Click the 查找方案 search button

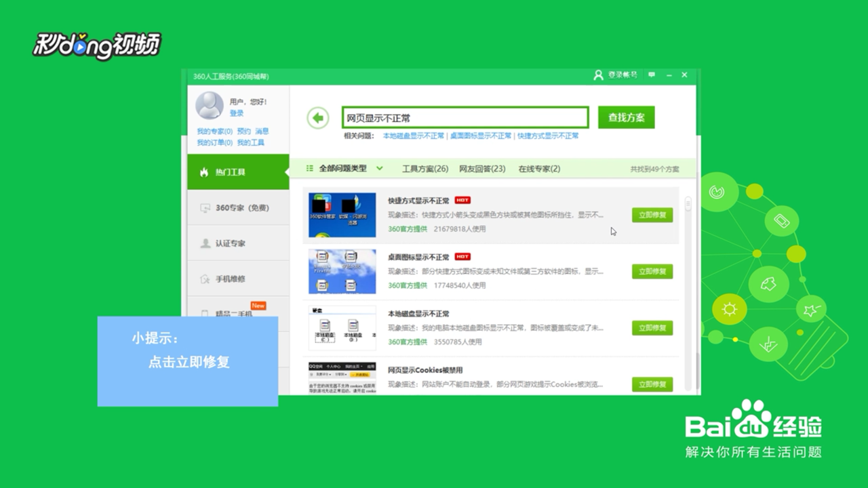click(627, 117)
